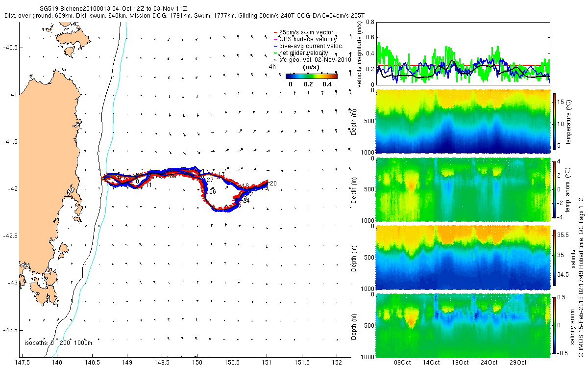Click the salinity anomaly depth section panel

point(463,325)
